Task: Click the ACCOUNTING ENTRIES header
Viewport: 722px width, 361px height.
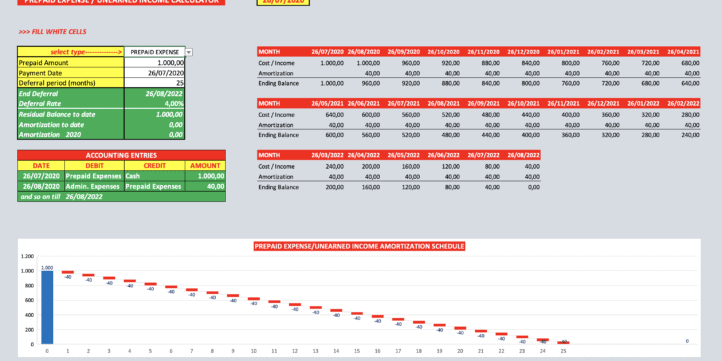Action: 122,155
